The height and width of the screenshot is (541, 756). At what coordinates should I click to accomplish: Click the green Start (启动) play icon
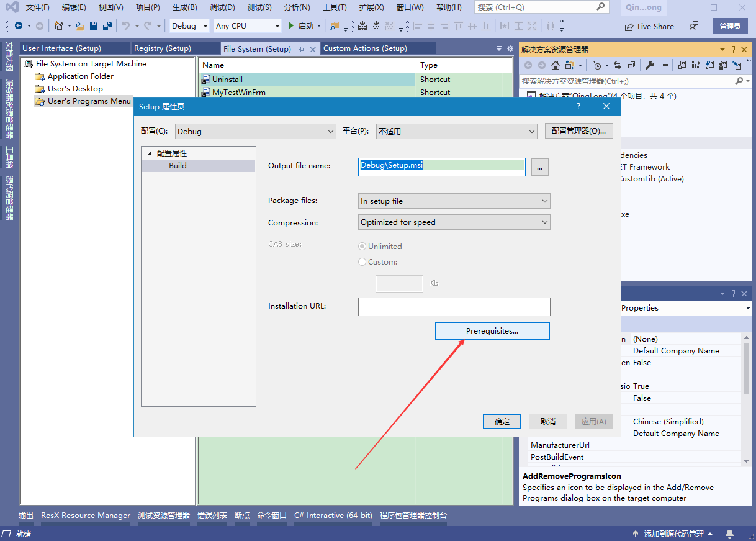[x=292, y=26]
